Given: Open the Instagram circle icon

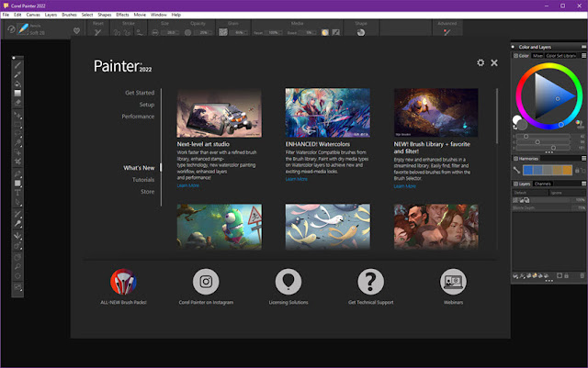Looking at the screenshot, I should pyautogui.click(x=206, y=282).
